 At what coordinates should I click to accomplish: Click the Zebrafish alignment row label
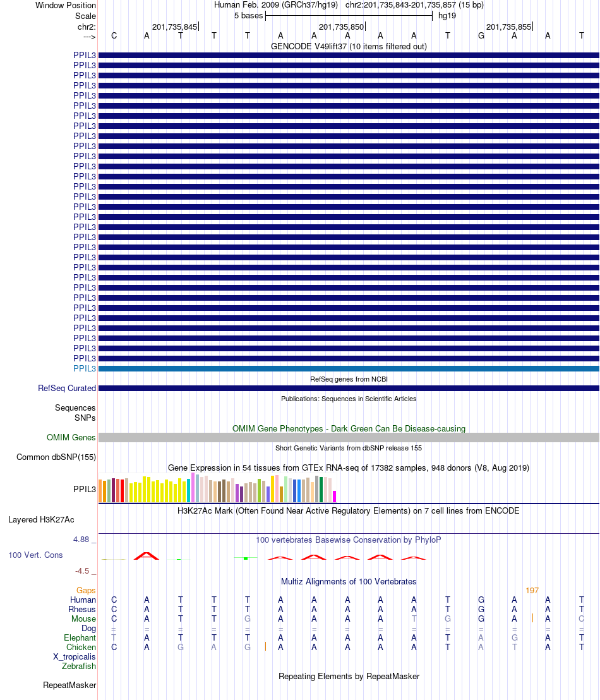(x=78, y=666)
